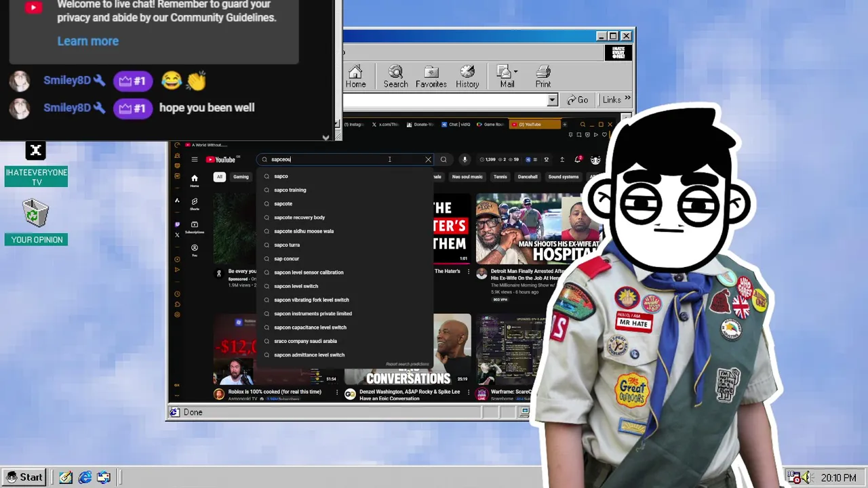Click the upload arrow icon in YouTube header
The height and width of the screenshot is (488, 868).
561,160
